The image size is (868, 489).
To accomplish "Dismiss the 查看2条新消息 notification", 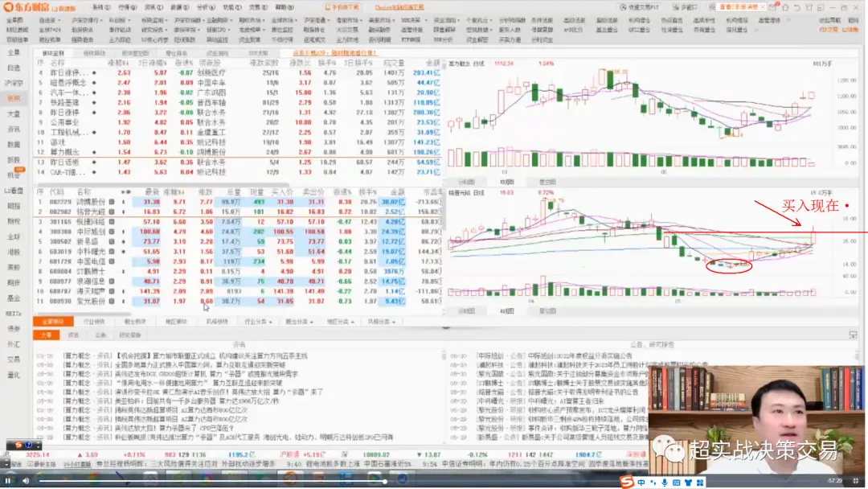I will [x=762, y=7].
